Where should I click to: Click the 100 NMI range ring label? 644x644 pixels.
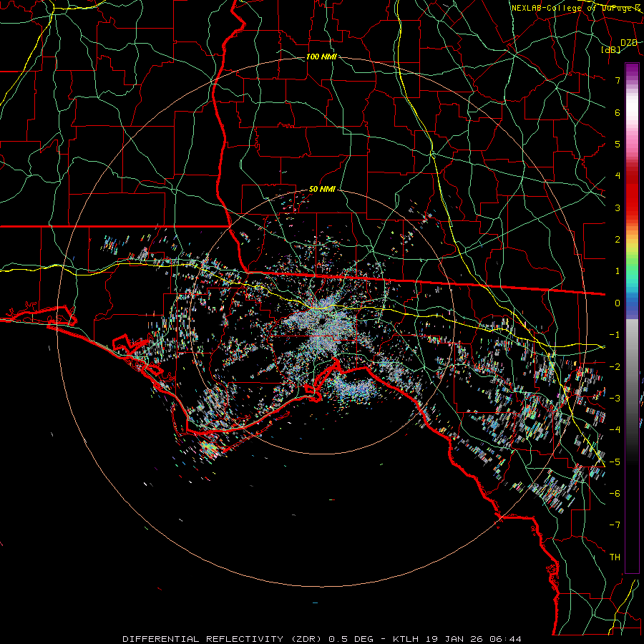point(321,57)
